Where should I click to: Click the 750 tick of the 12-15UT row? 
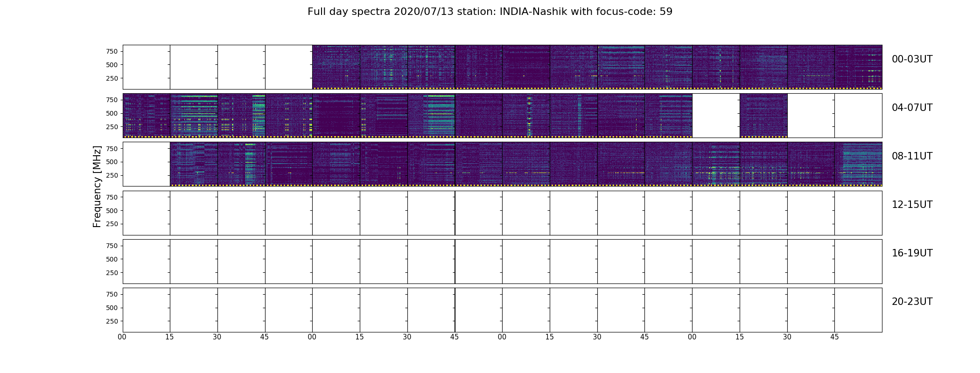point(112,197)
